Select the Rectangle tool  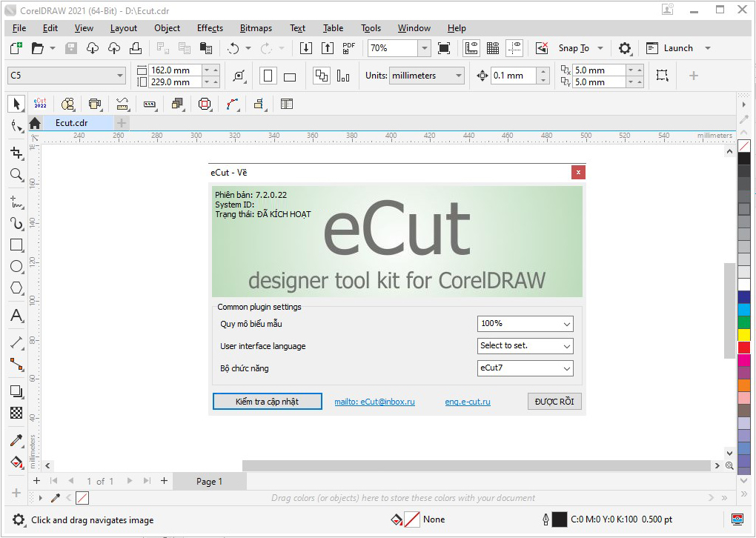point(16,245)
